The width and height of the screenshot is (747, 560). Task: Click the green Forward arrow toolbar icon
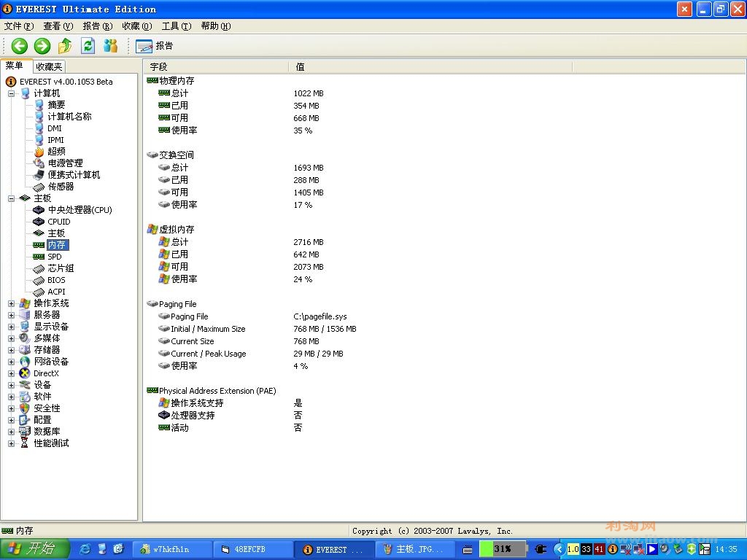click(x=42, y=46)
